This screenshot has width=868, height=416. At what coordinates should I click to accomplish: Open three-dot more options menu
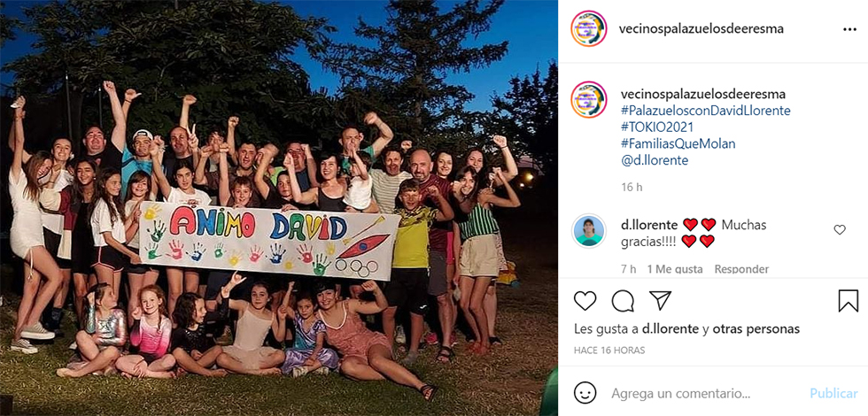(x=849, y=30)
